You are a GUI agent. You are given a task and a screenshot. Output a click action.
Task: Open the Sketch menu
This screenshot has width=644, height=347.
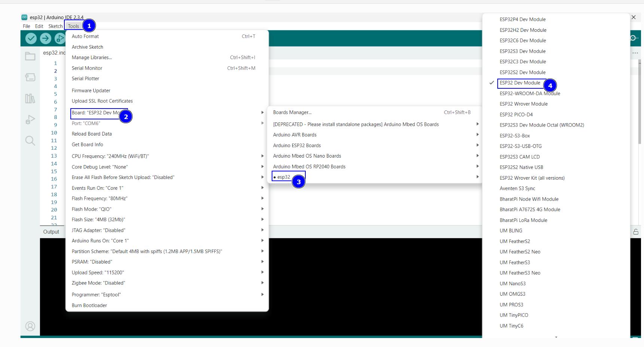pyautogui.click(x=55, y=26)
